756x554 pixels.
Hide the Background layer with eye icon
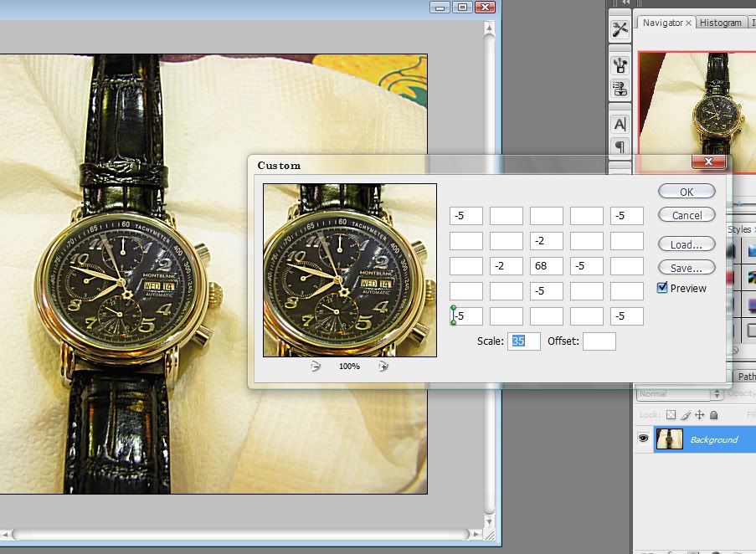click(x=643, y=439)
